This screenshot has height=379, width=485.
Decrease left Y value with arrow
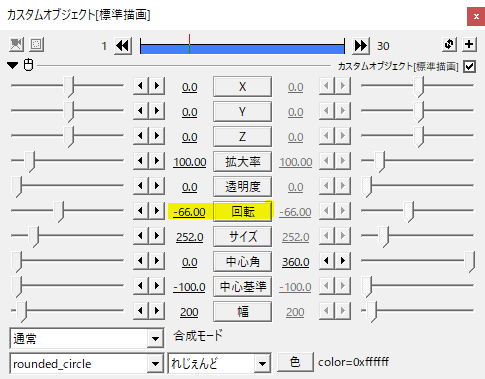pos(141,111)
